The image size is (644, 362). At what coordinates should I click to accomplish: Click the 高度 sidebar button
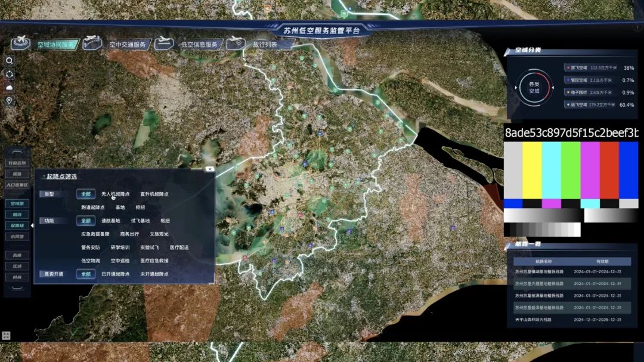click(17, 255)
